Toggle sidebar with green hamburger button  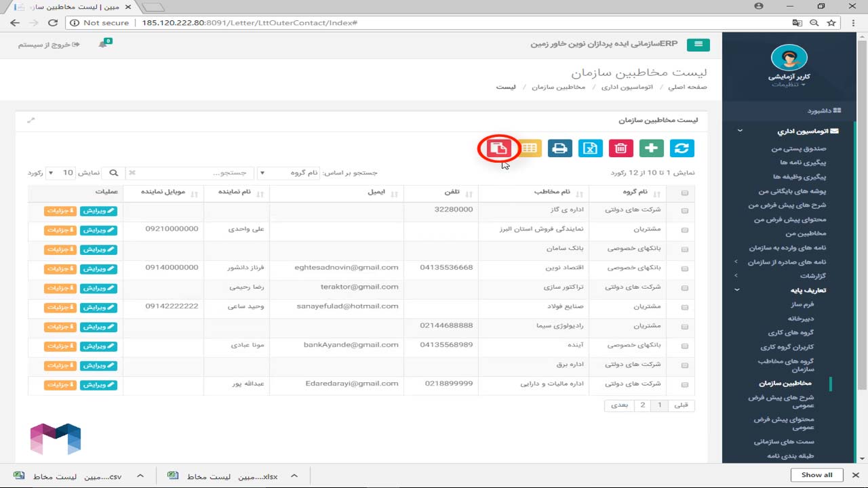pos(698,45)
